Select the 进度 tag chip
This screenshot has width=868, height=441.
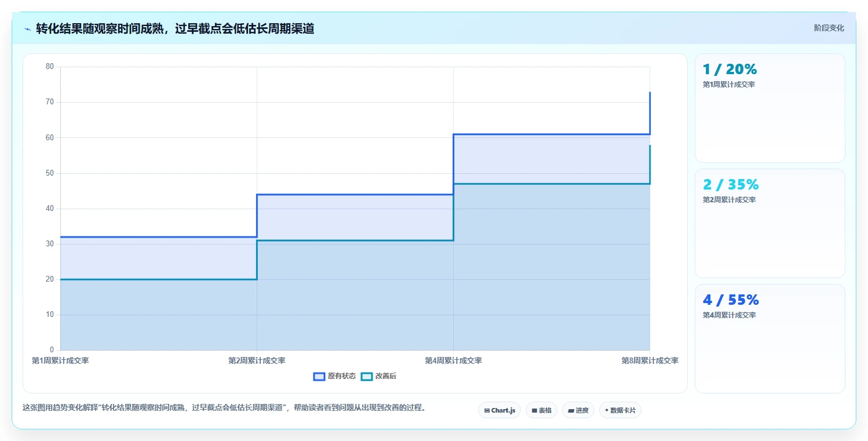(x=578, y=410)
